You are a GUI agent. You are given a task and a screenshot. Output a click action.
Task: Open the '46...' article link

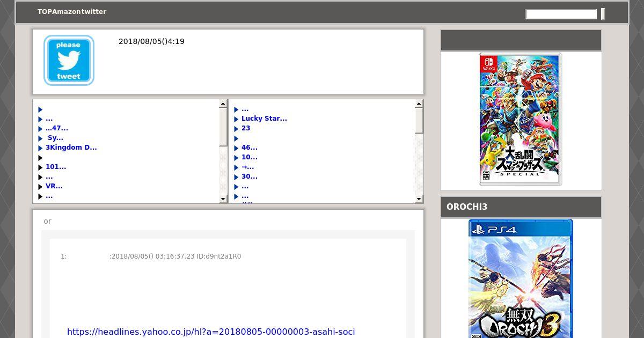[x=250, y=148]
